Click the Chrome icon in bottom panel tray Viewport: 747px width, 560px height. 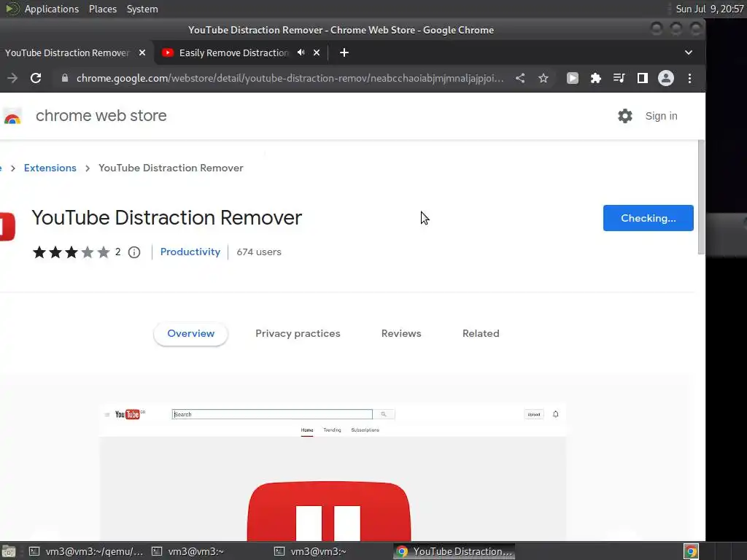click(x=691, y=551)
